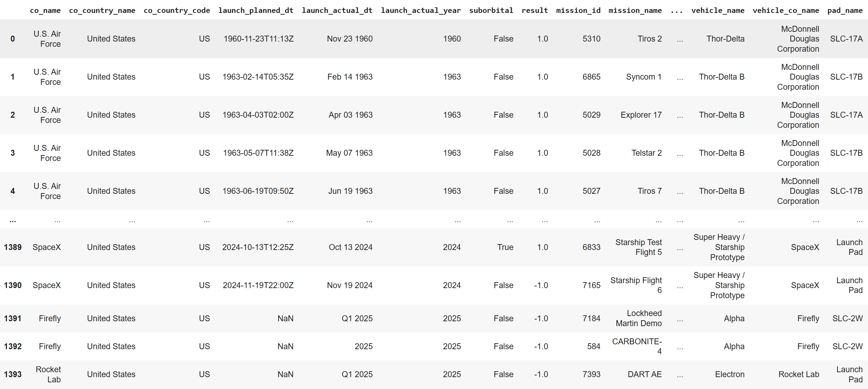
Task: Click pad name SLC-17A in row 0
Action: click(x=846, y=39)
